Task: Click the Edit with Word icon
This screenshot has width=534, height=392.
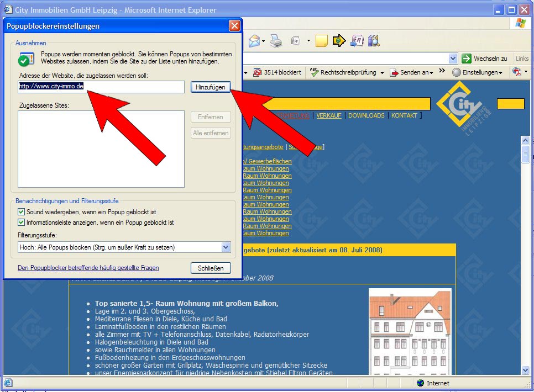Action: pos(295,41)
